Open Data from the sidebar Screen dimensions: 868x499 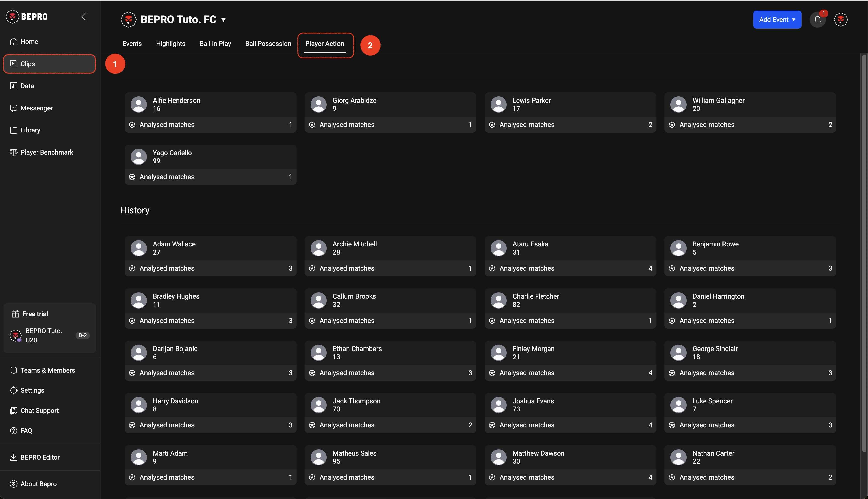(x=27, y=86)
